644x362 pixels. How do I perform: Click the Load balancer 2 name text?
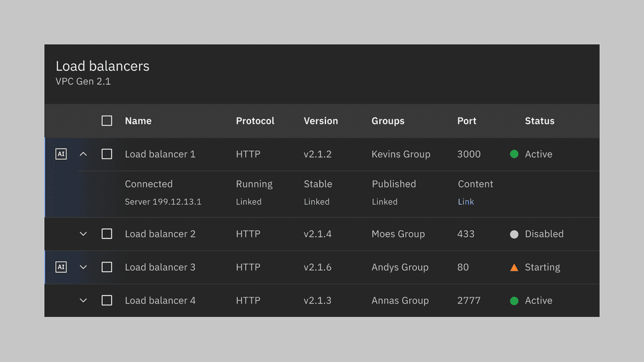pos(160,234)
